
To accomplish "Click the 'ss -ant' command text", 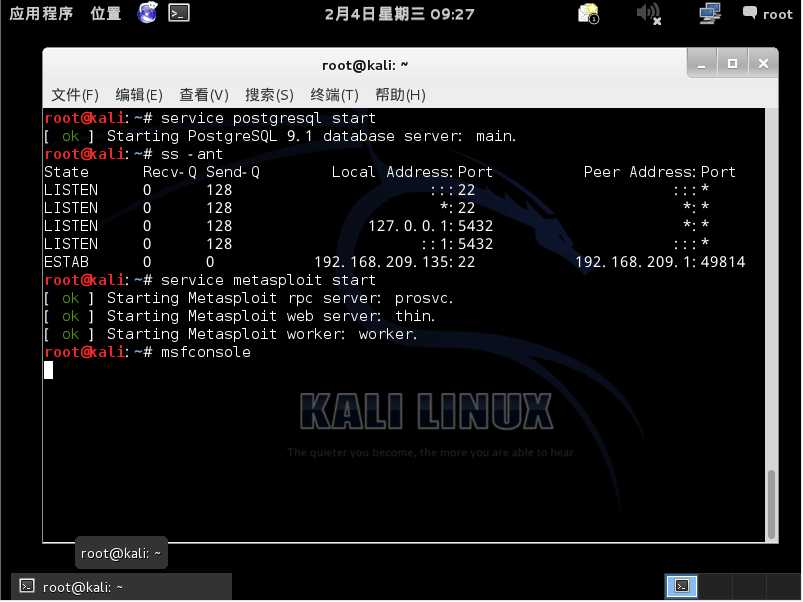I will coord(192,154).
